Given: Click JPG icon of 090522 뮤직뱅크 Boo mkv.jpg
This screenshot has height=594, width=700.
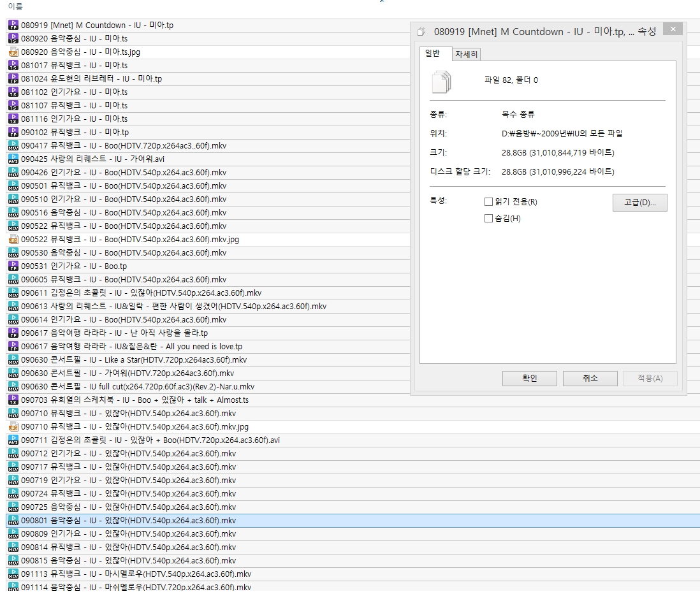Looking at the screenshot, I should (13, 239).
